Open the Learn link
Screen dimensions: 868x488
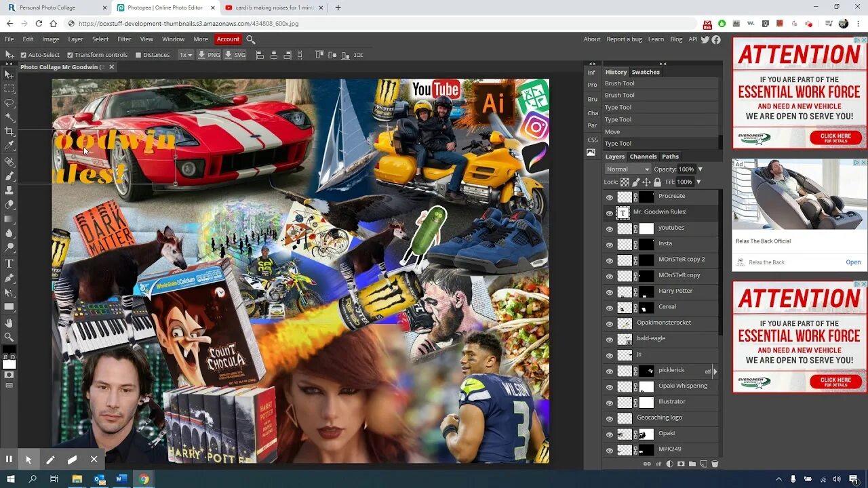tap(656, 39)
